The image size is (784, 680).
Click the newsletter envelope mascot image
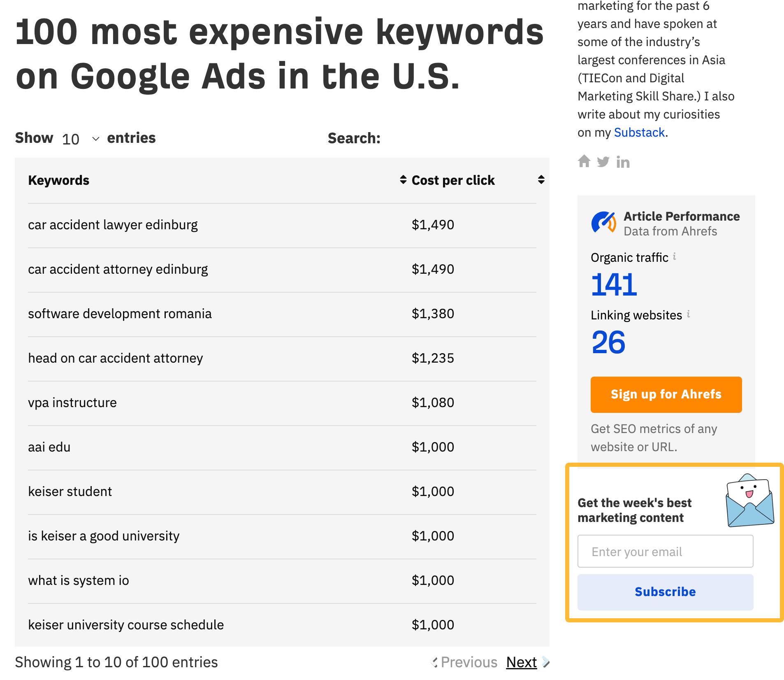tap(749, 501)
